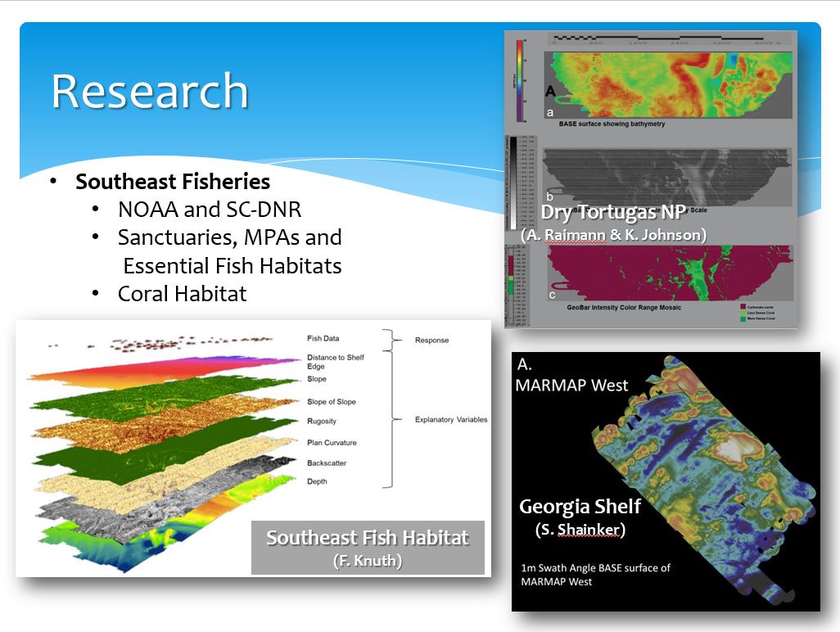This screenshot has height=632, width=840.
Task: Click the NOAA and SC-DNR bullet
Action: pos(210,210)
